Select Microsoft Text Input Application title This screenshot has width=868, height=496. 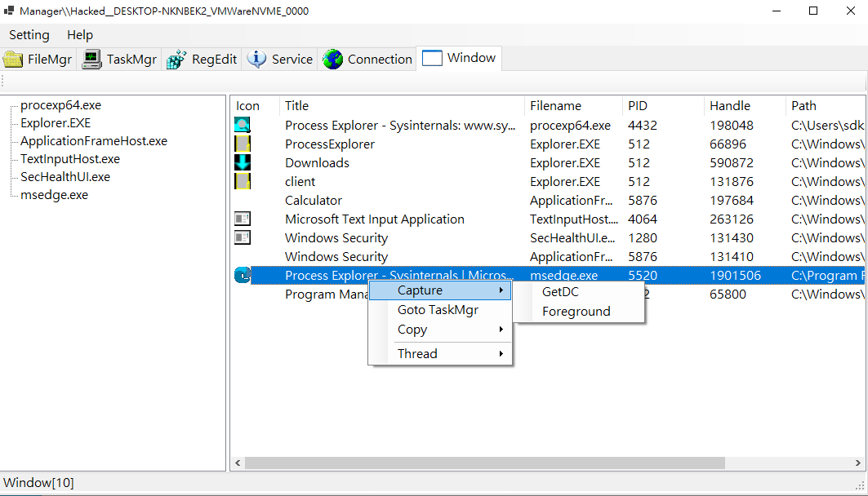[375, 219]
